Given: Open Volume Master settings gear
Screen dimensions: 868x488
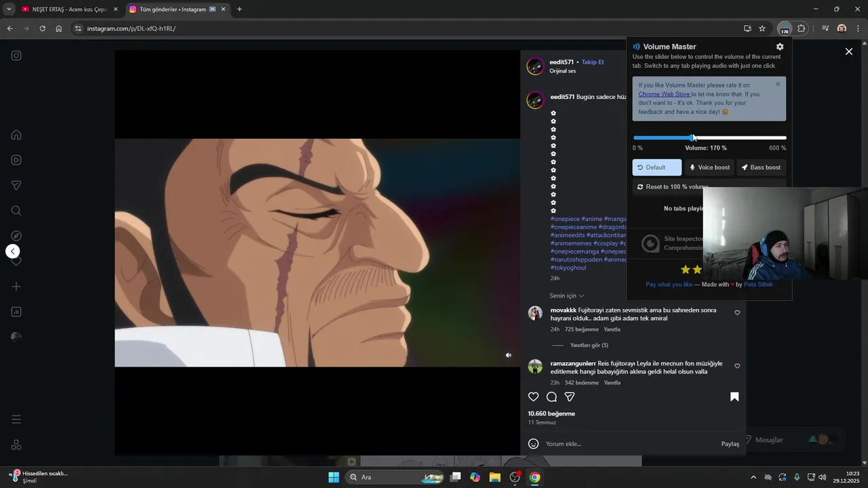Looking at the screenshot, I should click(780, 47).
